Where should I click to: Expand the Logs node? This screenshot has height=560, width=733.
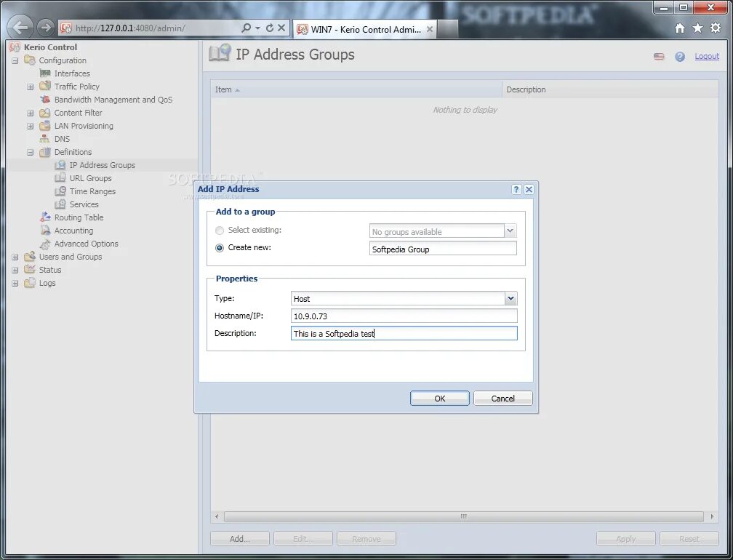click(15, 283)
